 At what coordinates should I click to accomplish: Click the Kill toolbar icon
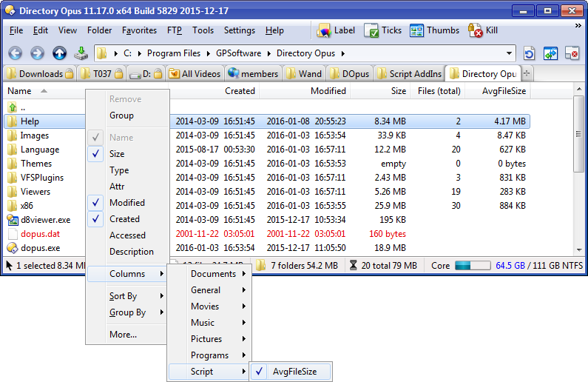[475, 31]
